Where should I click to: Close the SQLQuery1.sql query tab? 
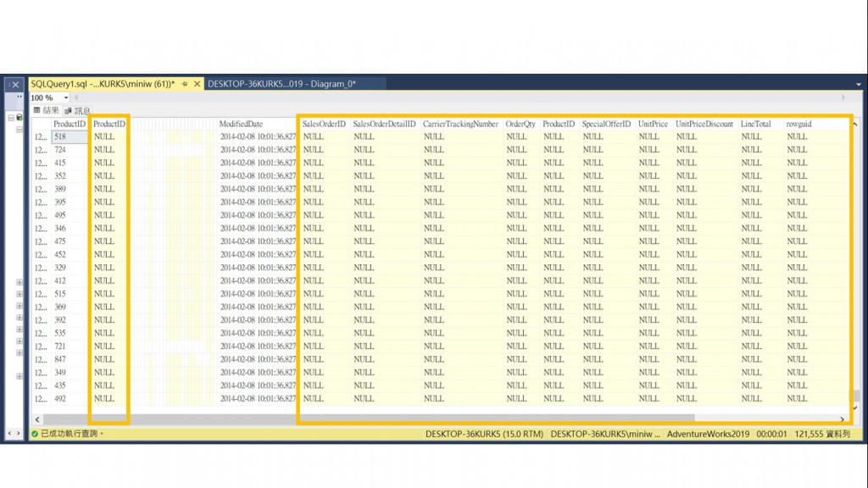tap(197, 84)
